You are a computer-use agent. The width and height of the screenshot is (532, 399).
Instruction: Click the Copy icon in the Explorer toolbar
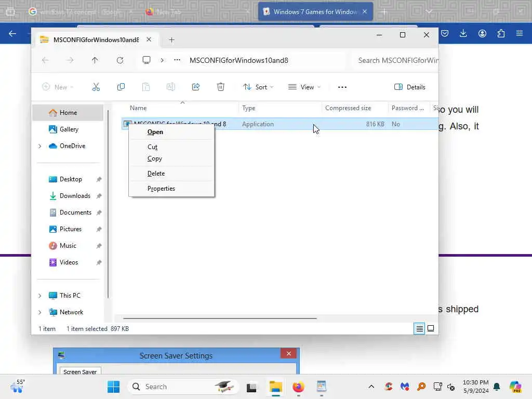[x=121, y=87]
